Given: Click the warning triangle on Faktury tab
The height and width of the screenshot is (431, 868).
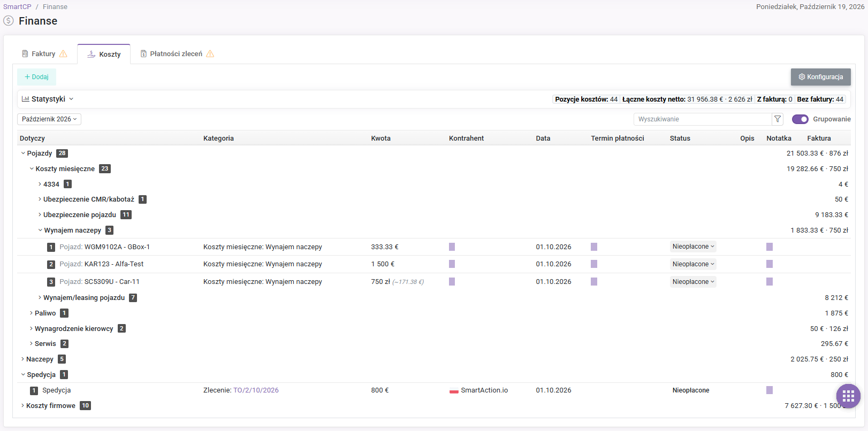Looking at the screenshot, I should [63, 53].
